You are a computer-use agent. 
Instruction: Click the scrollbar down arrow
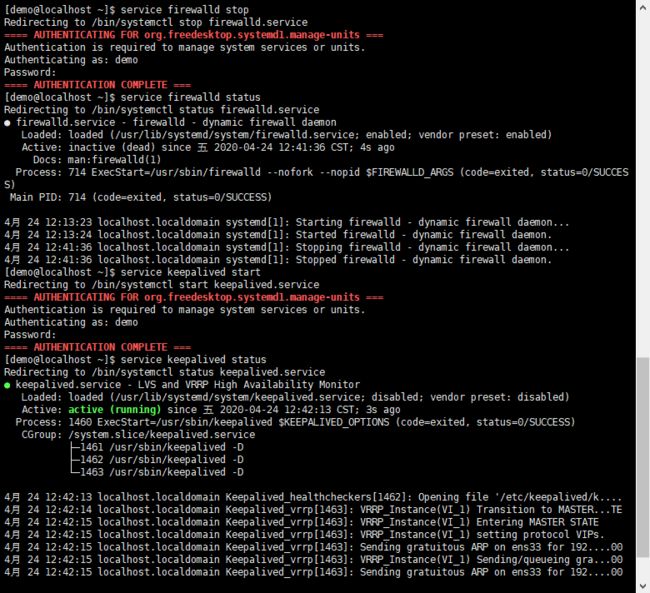tap(643, 586)
